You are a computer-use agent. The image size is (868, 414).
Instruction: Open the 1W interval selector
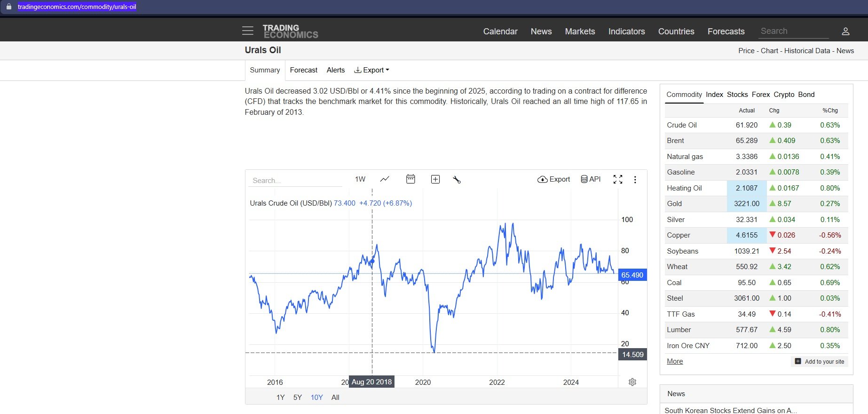[360, 179]
